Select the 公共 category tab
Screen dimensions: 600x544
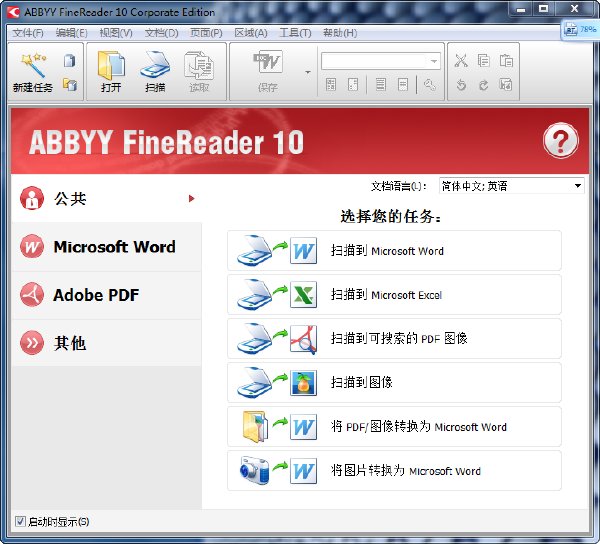[107, 199]
